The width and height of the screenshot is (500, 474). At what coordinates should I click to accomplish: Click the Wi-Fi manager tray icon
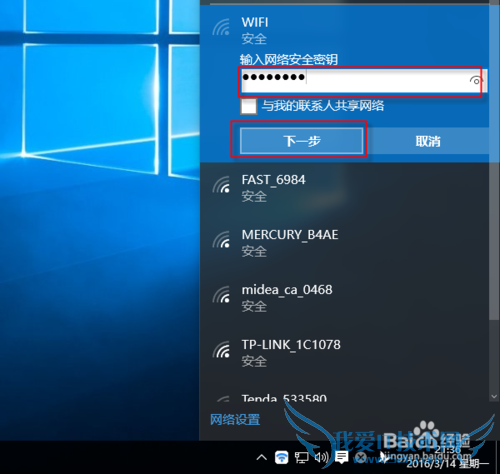click(282, 457)
